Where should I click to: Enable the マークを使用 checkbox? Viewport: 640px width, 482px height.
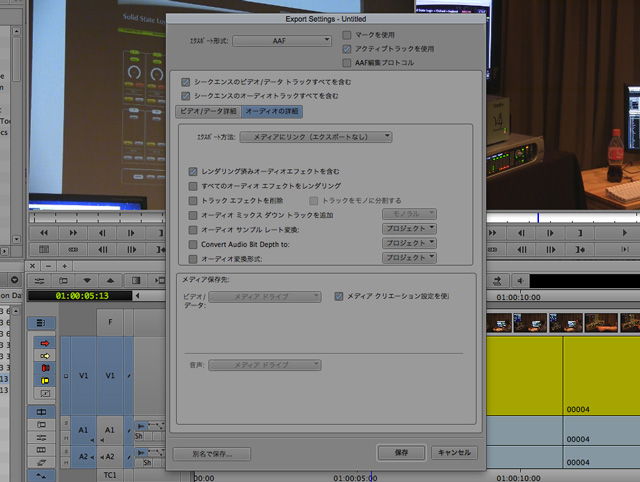click(x=347, y=35)
